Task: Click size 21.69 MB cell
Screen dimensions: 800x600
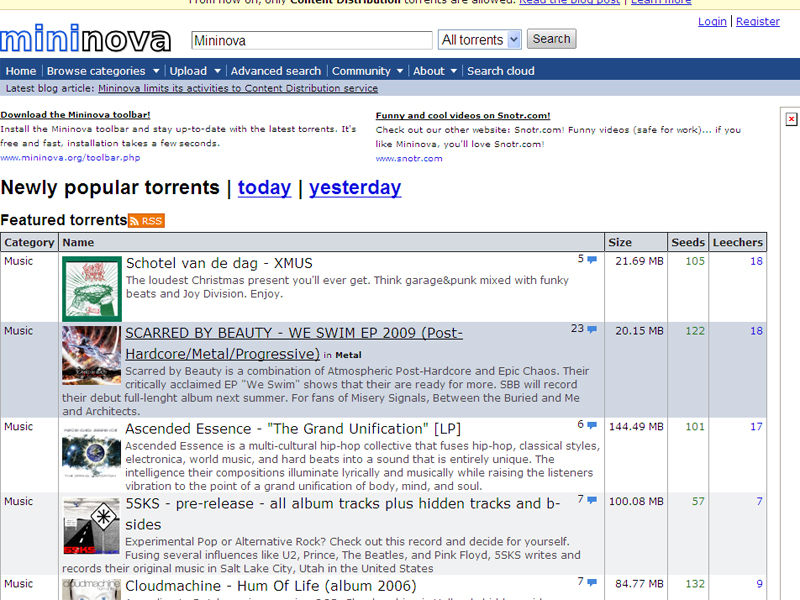Action: pyautogui.click(x=639, y=261)
